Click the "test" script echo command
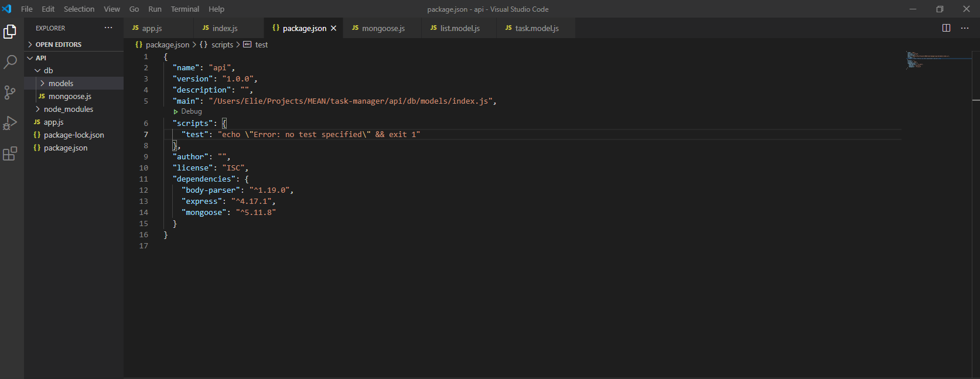 click(x=319, y=134)
